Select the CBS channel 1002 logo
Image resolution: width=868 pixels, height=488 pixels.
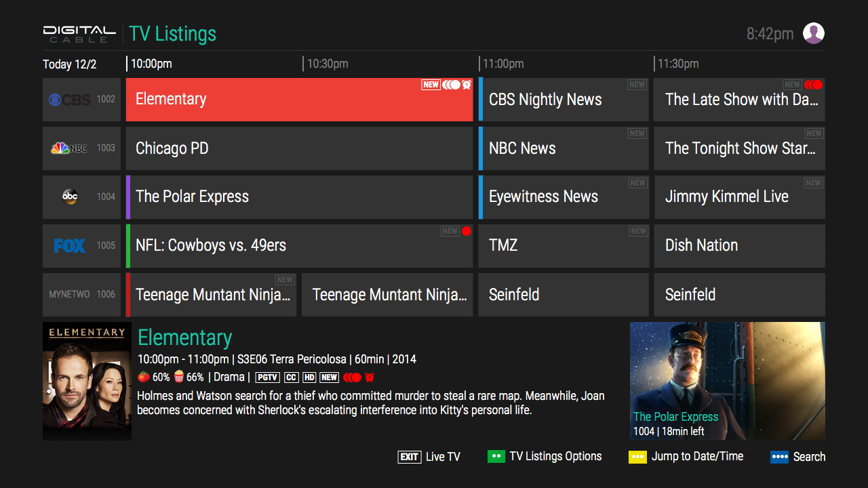(69, 100)
